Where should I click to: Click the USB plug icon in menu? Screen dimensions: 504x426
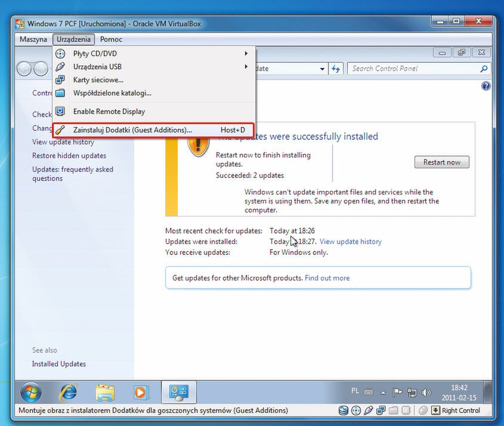[x=60, y=67]
